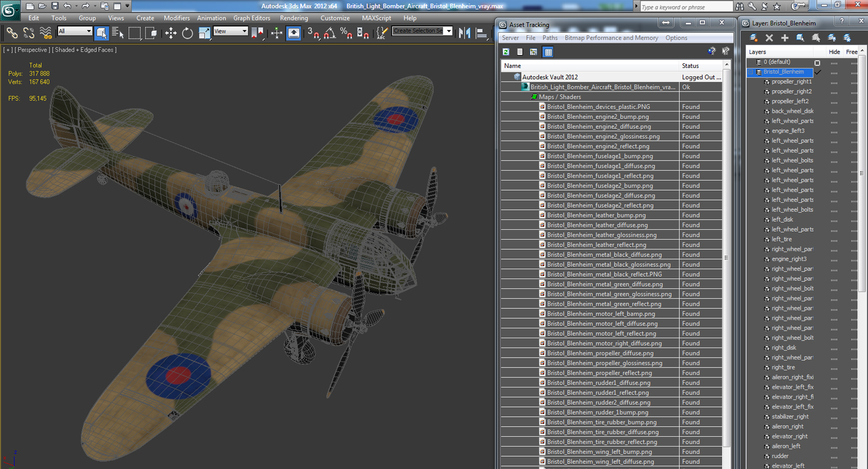Viewport: 868px width, 469px height.
Task: Open Asset Tracking Paths menu
Action: coord(550,38)
